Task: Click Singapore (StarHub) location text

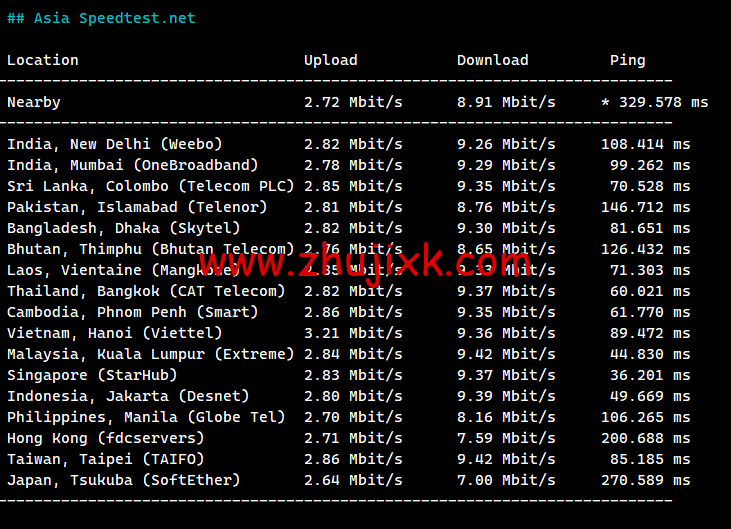Action: pyautogui.click(x=92, y=375)
